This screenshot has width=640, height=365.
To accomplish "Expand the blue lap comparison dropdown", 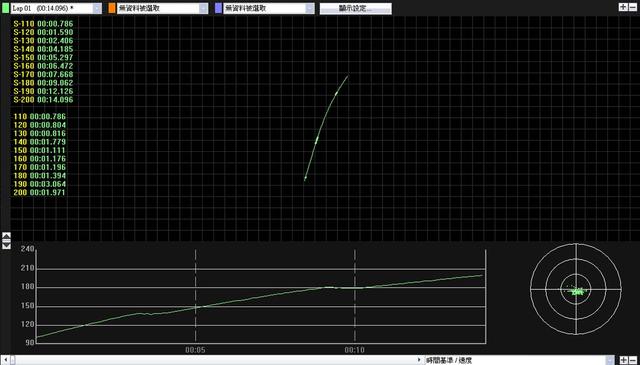I will (310, 8).
